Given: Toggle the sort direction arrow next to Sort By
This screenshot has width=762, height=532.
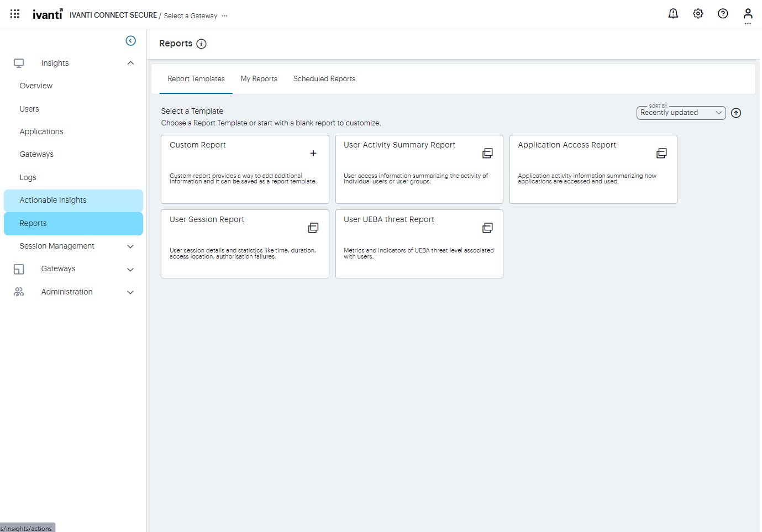Looking at the screenshot, I should (736, 113).
